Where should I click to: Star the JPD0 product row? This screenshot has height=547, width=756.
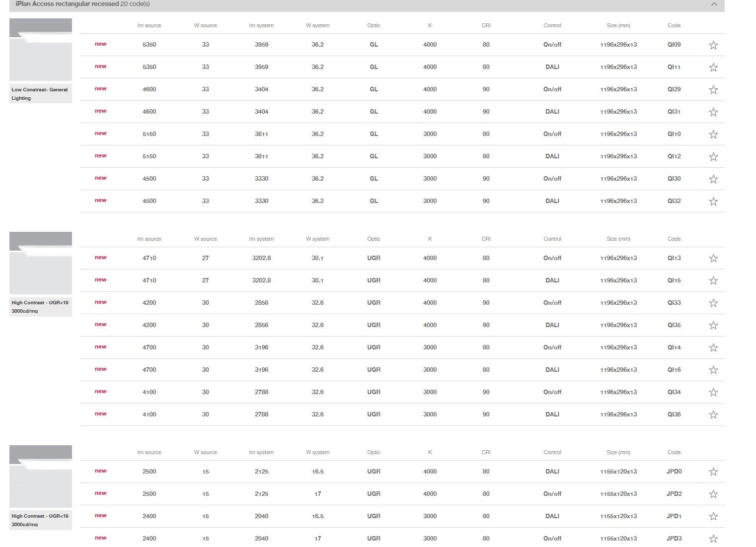(x=713, y=472)
